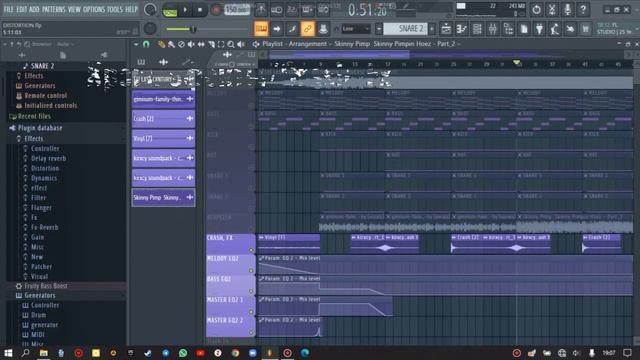The width and height of the screenshot is (640, 360).
Task: Select the Slice tool in playlist toolbar
Action: pos(211,44)
